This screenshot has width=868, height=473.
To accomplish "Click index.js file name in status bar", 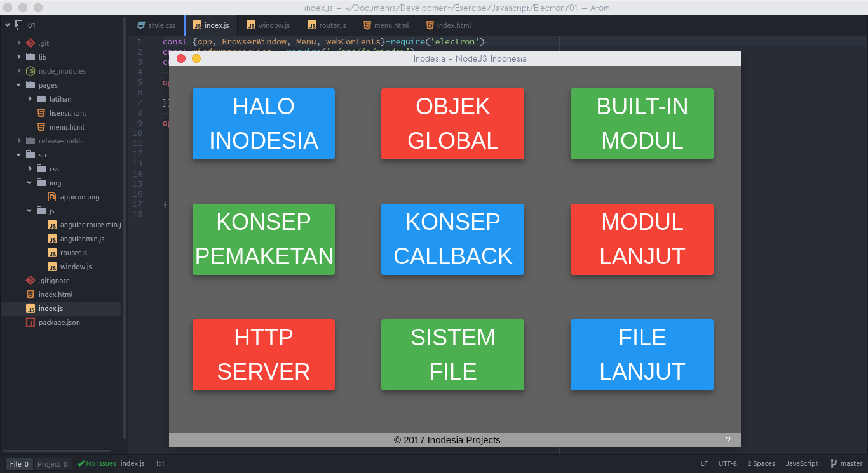I will [x=132, y=463].
